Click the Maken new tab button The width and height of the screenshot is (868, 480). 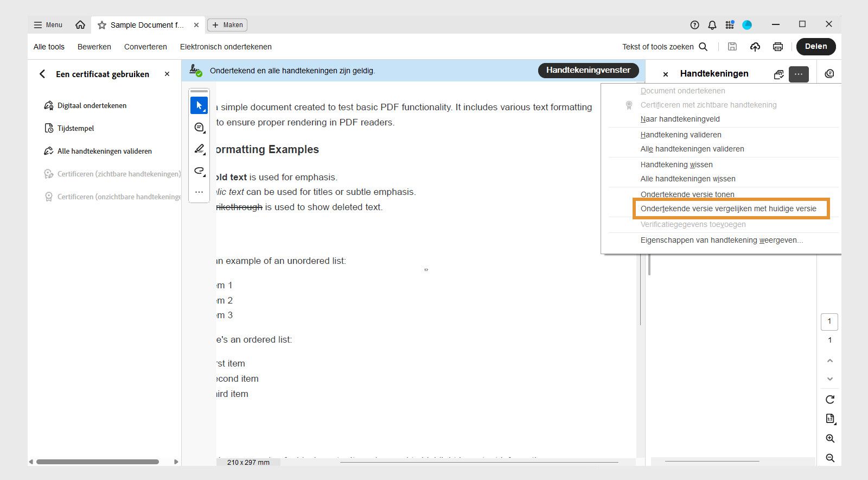pos(227,25)
